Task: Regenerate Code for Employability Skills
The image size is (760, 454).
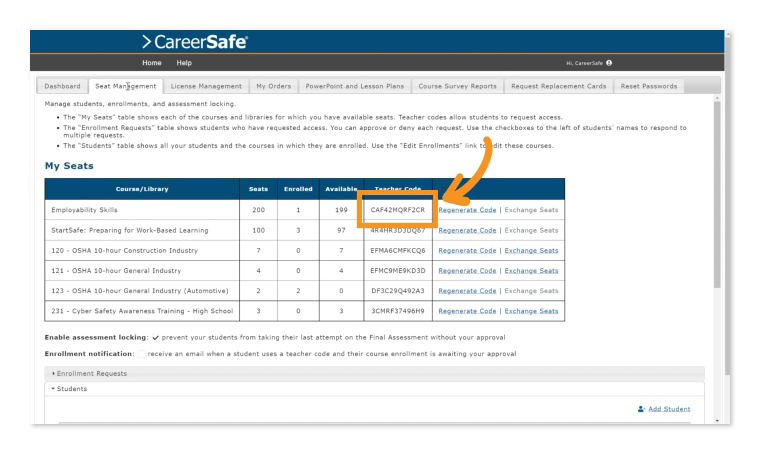Action: (x=467, y=210)
